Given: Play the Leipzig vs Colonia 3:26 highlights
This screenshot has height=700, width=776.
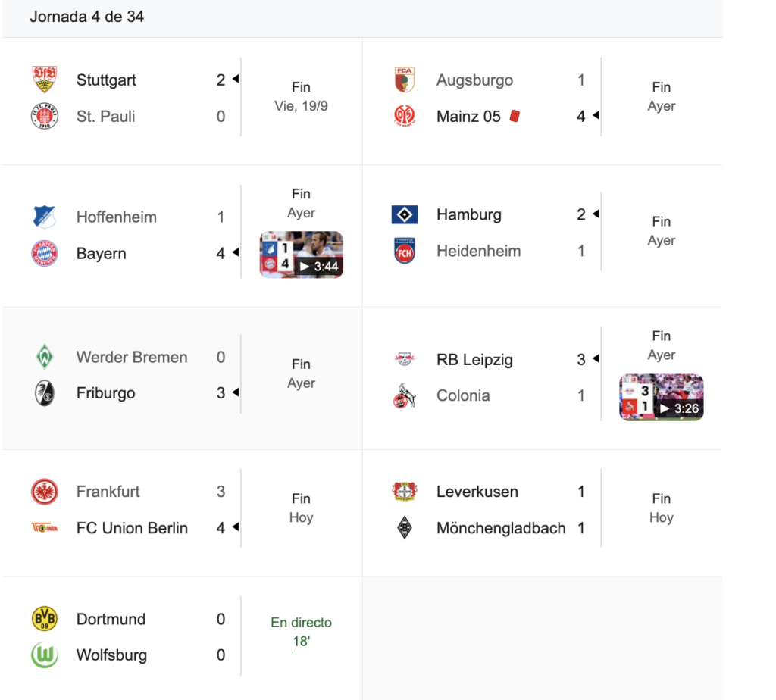Looking at the screenshot, I should click(x=661, y=398).
